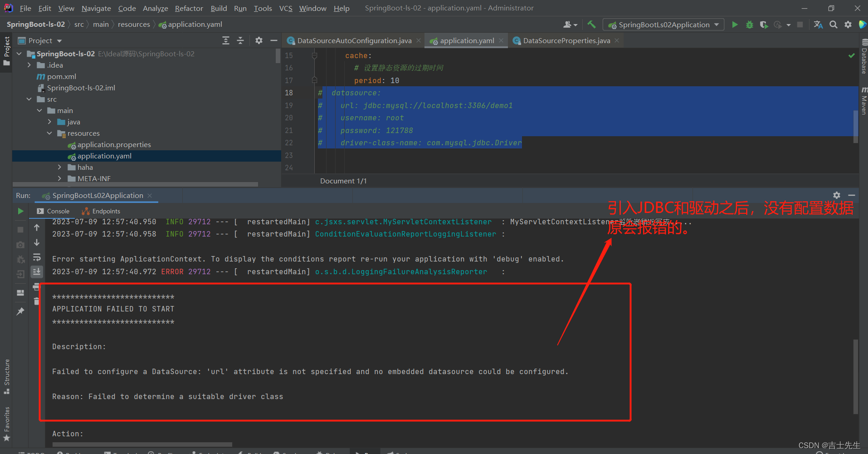Viewport: 868px width, 454px height.
Task: Toggle scroll to end in console
Action: click(37, 271)
